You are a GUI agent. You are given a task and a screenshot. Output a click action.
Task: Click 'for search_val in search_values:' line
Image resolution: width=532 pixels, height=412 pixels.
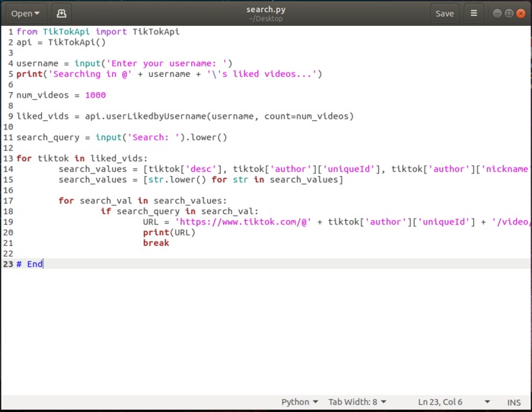[x=142, y=201]
